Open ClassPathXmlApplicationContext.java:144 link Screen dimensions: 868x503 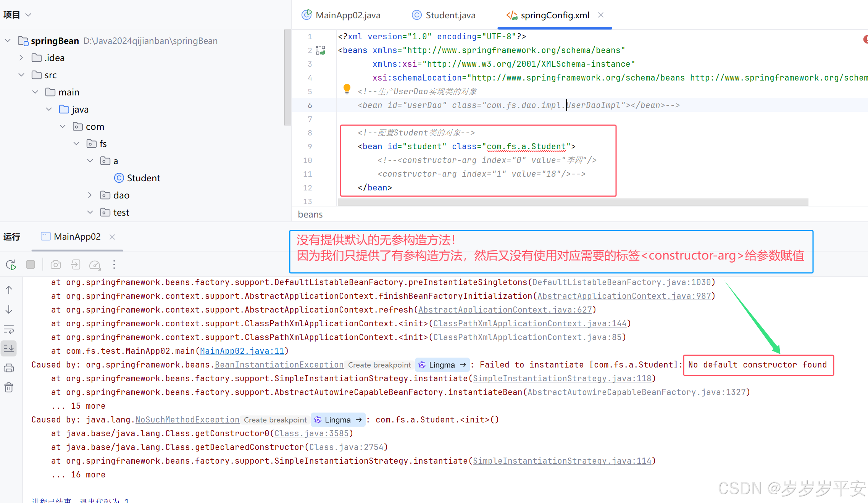point(530,324)
